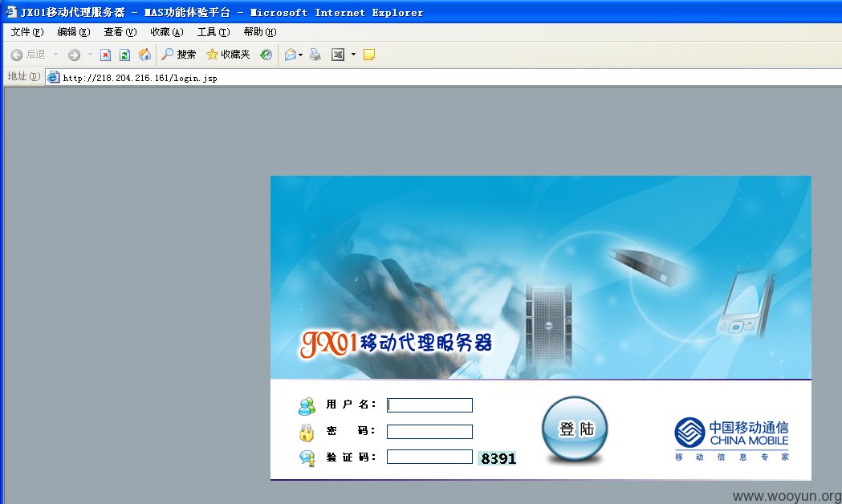Refresh the page using the green arrows icon
Screen dimensions: 842x504
tap(124, 55)
